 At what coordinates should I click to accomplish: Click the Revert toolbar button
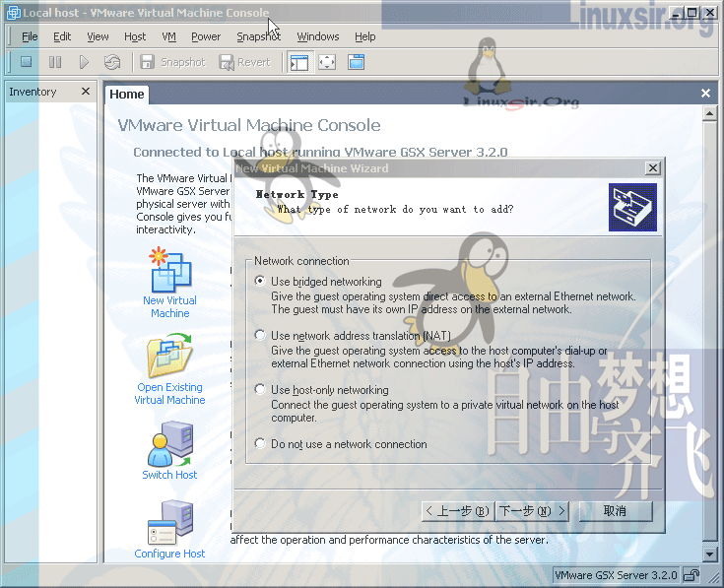(x=244, y=62)
